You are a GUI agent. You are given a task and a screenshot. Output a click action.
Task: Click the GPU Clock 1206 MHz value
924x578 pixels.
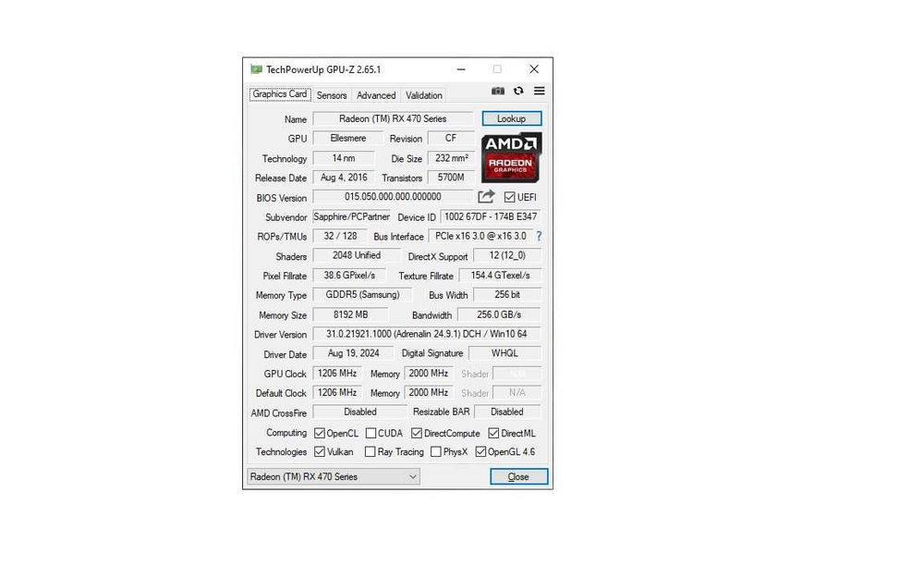(x=337, y=374)
